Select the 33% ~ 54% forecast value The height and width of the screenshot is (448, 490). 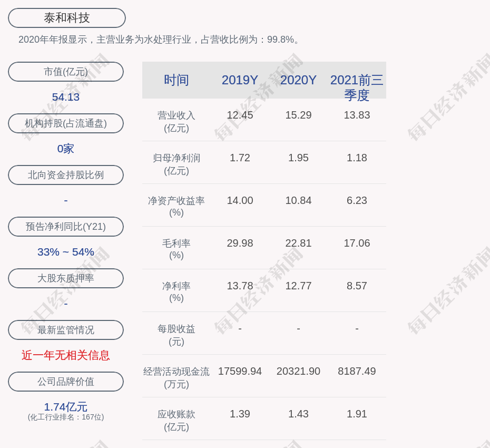(x=66, y=252)
